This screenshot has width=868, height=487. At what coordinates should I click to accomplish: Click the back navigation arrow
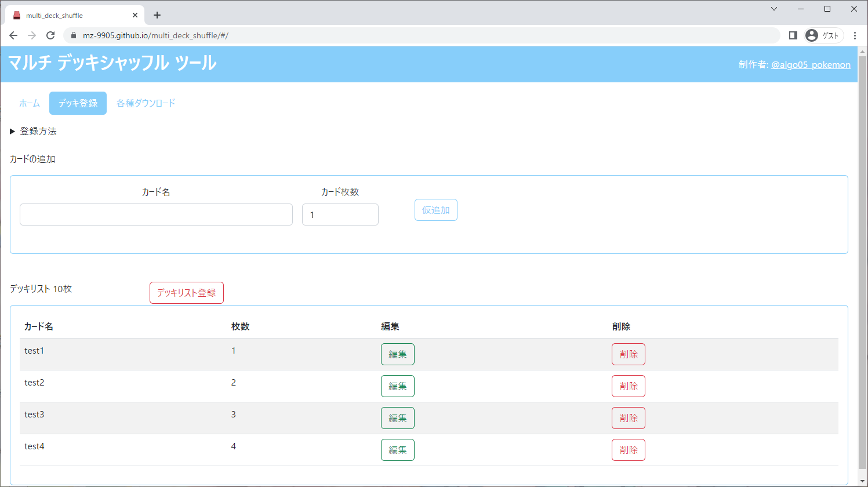coord(13,35)
